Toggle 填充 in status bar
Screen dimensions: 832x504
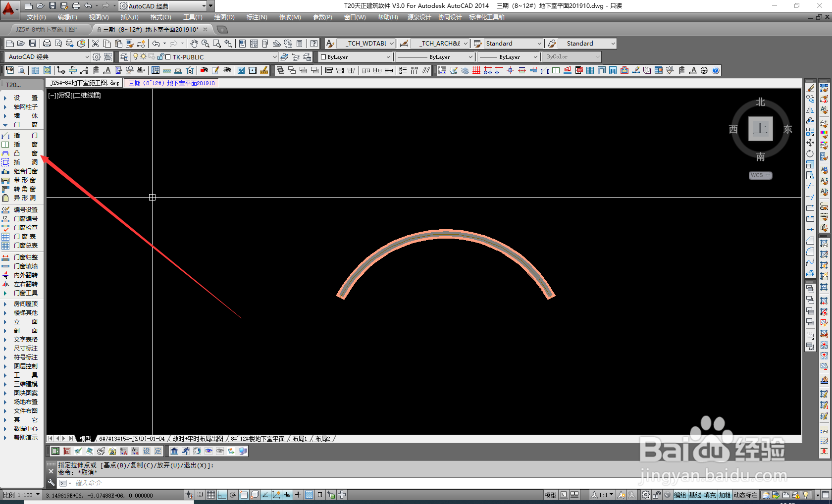(x=710, y=495)
